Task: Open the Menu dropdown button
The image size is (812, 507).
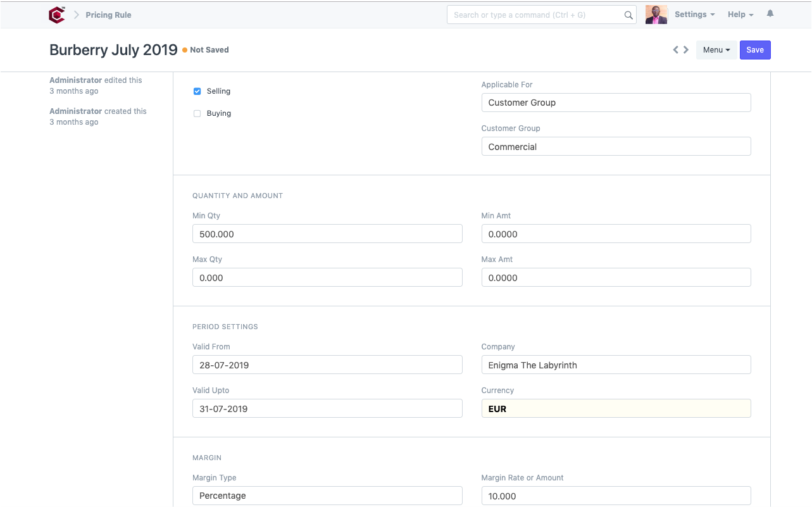Action: 716,50
